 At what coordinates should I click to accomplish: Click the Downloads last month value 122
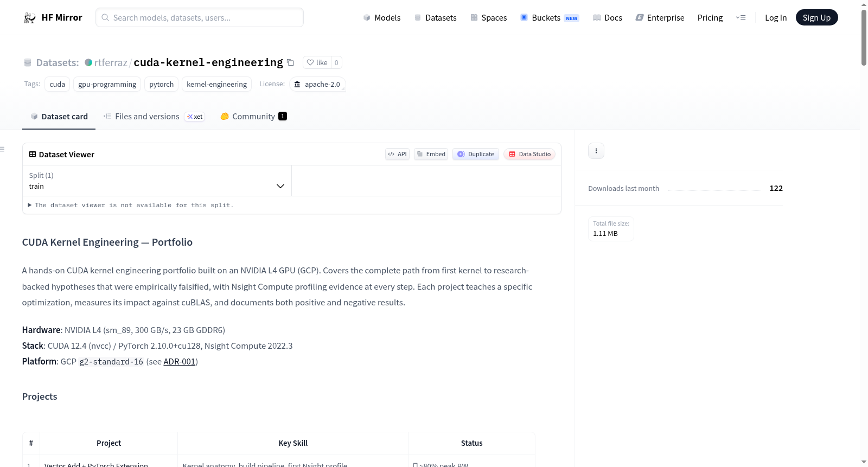[776, 188]
